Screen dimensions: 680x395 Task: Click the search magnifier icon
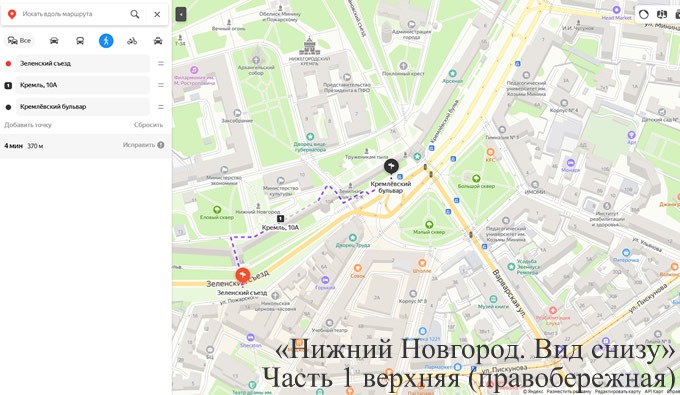pyautogui.click(x=135, y=14)
